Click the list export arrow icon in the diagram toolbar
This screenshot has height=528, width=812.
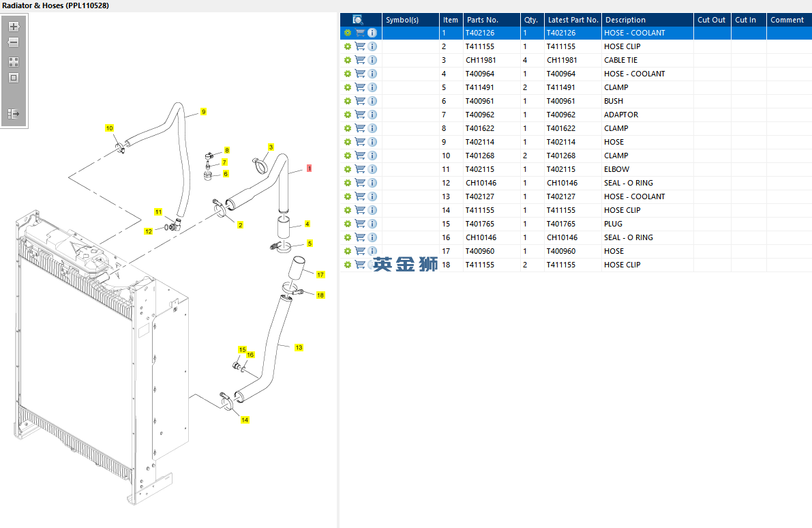pyautogui.click(x=14, y=113)
